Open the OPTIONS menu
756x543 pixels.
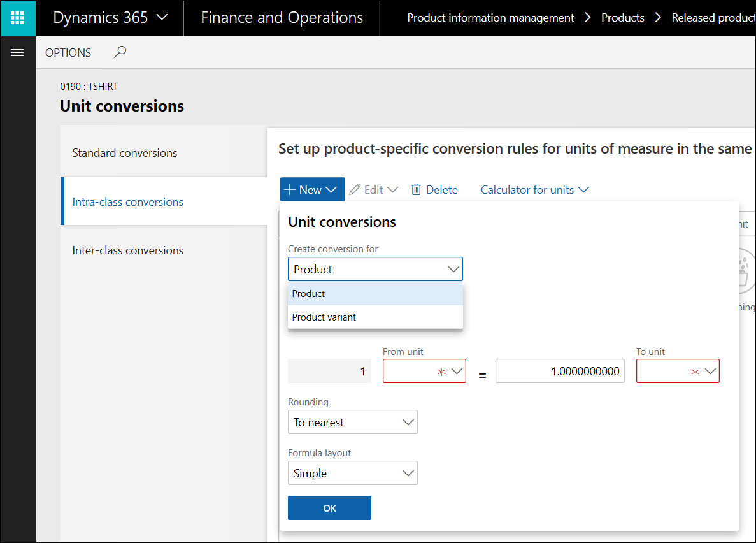(x=68, y=52)
